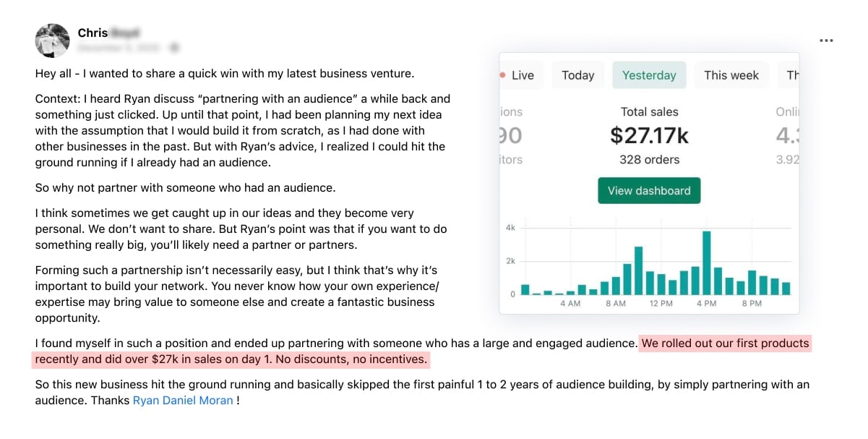Click the tallest bar at 4 PM
Viewport: 868px width, 439px height.
[x=707, y=263]
